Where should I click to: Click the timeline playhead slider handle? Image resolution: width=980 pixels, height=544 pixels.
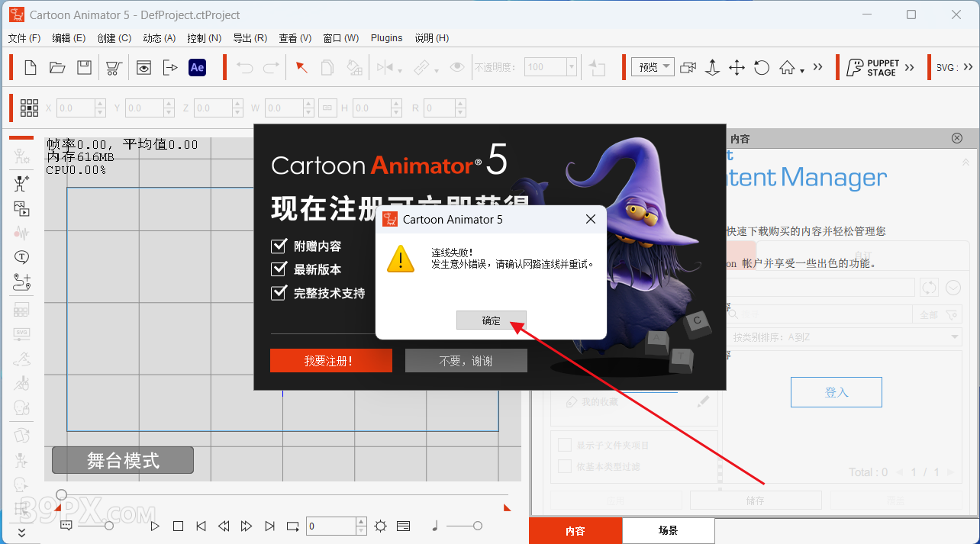(x=62, y=495)
